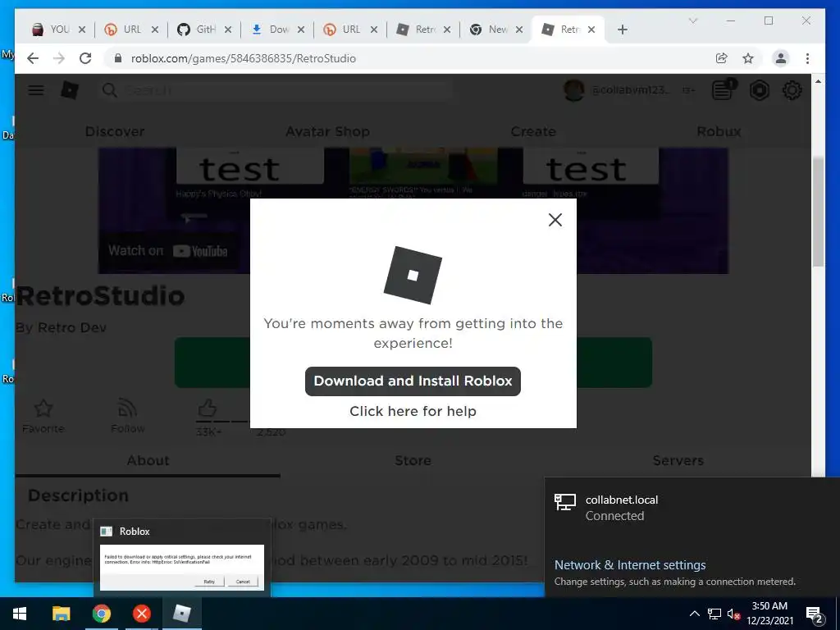Click the site lock padlock icon

(x=118, y=58)
